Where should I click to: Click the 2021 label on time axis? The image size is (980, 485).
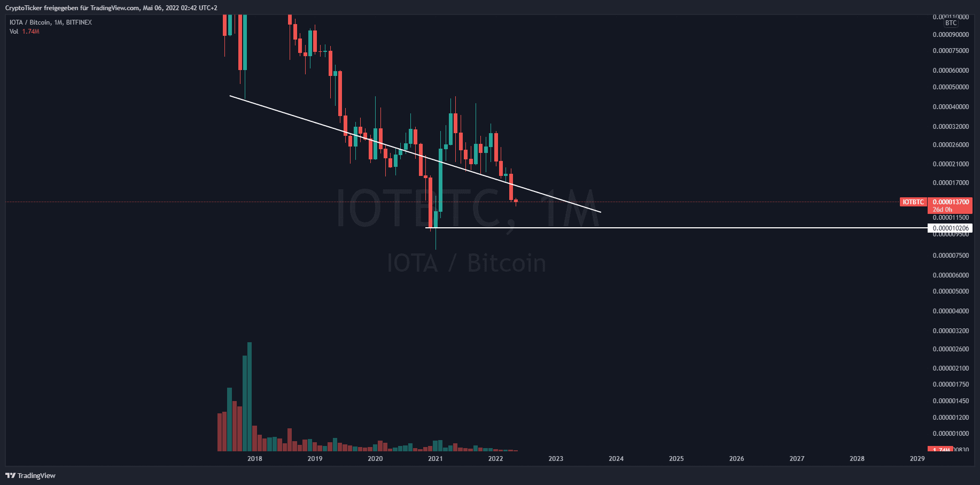tap(435, 458)
